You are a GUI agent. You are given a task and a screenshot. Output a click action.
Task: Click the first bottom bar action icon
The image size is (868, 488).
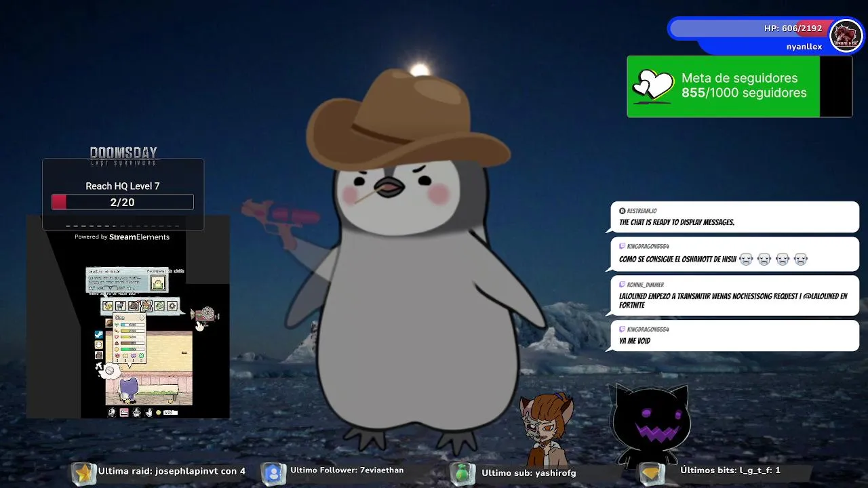pos(112,413)
